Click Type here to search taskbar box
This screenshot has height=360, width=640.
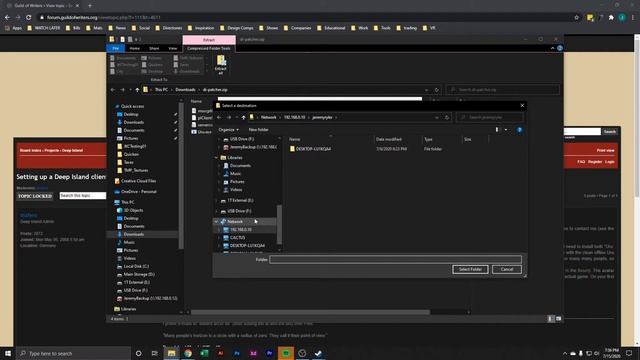tap(74, 353)
